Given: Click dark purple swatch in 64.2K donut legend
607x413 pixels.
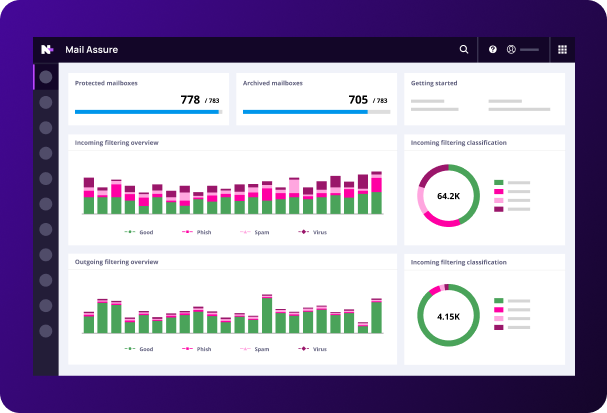Looking at the screenshot, I should (x=499, y=209).
